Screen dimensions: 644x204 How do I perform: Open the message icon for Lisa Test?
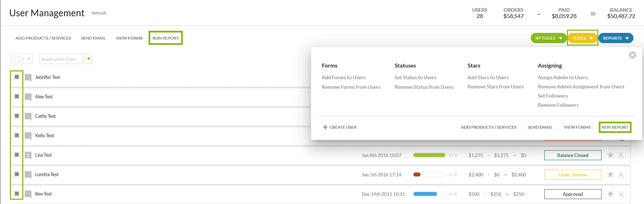pyautogui.click(x=28, y=155)
